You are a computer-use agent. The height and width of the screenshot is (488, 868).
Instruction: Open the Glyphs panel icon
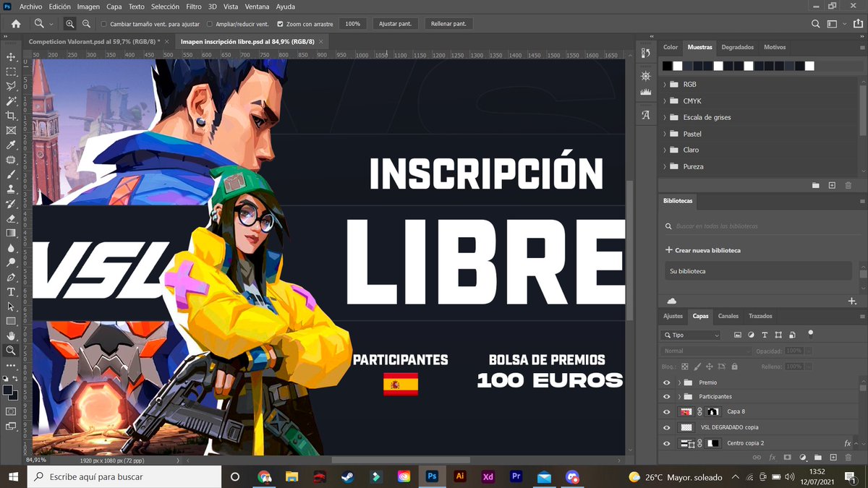tap(646, 115)
